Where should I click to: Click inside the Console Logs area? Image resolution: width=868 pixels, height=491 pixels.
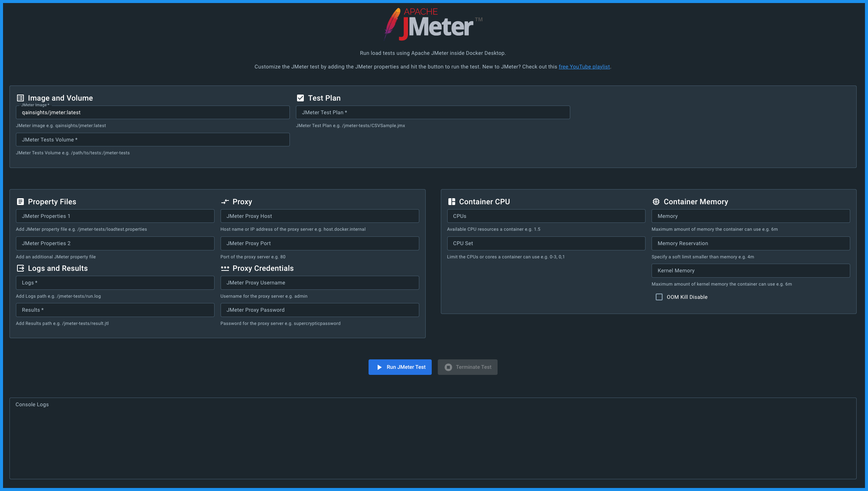(x=433, y=441)
